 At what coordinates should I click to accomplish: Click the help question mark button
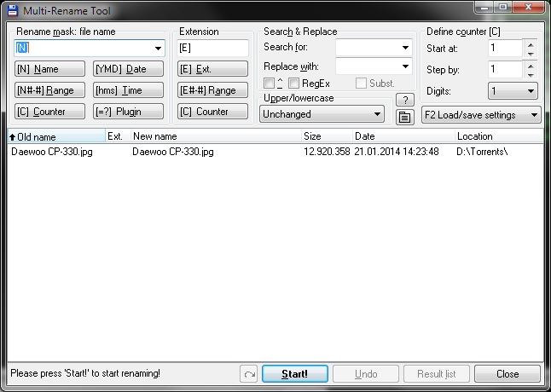(404, 100)
